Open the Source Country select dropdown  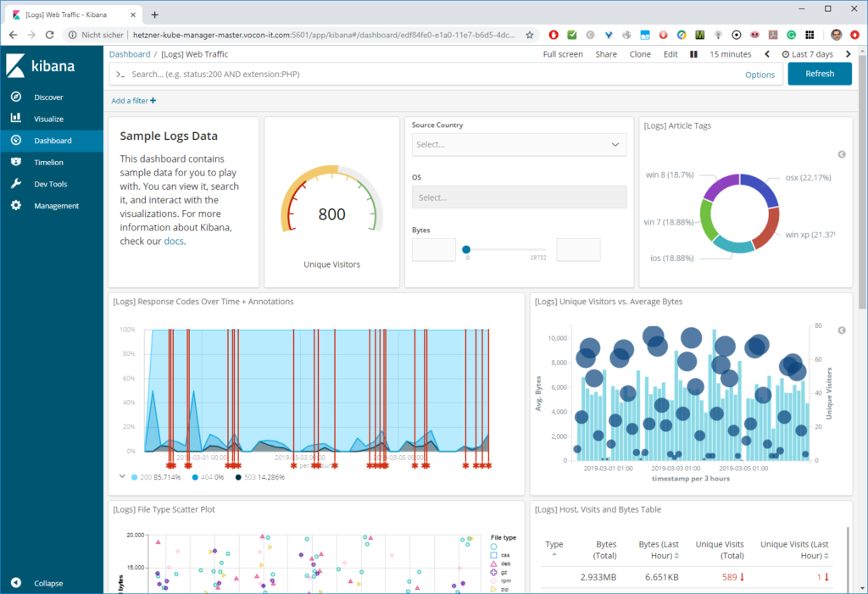point(520,145)
